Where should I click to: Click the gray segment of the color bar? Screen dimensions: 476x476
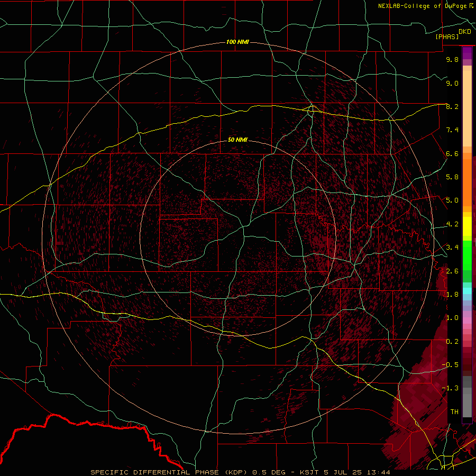[x=467, y=397]
